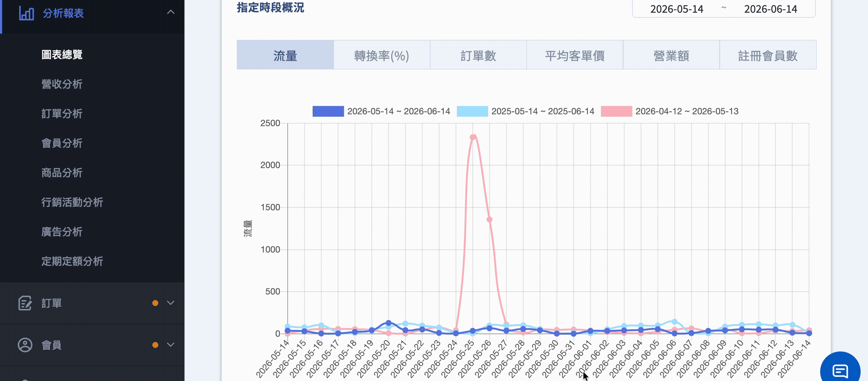Click x-axis label 2026-06-14

pos(794,359)
